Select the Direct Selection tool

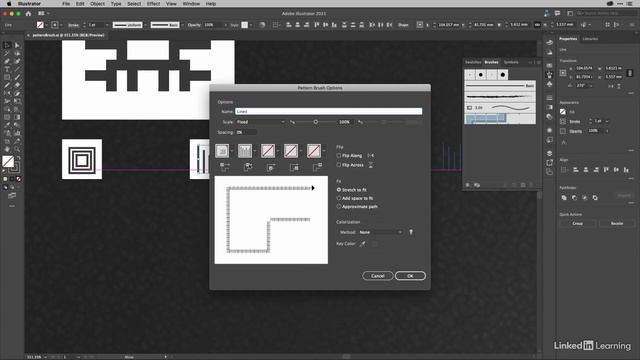pyautogui.click(x=17, y=45)
